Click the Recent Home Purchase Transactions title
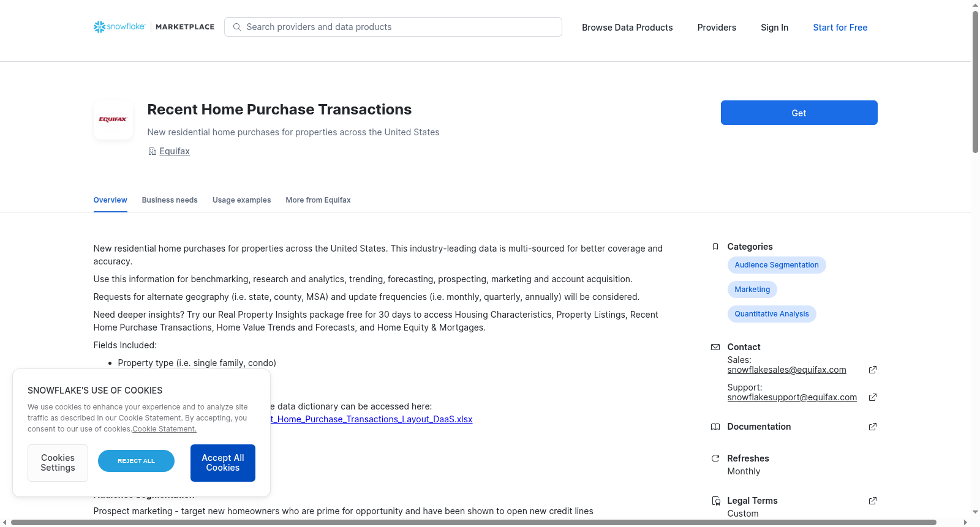This screenshot has width=980, height=527. pos(279,110)
